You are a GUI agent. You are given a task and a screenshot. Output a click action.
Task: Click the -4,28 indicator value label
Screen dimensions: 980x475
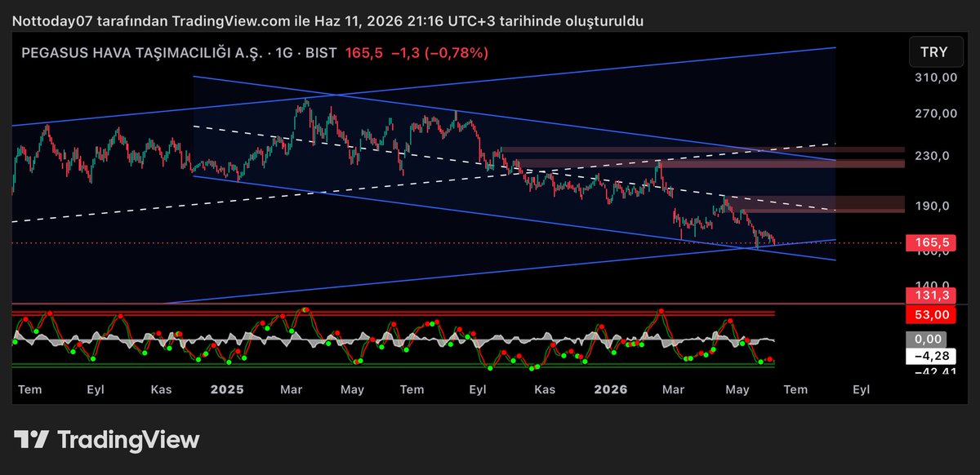(931, 356)
